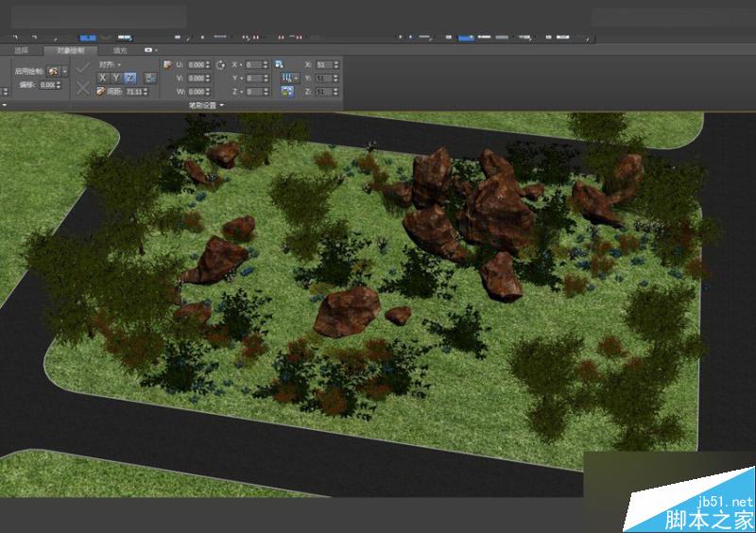
Task: Click the scale lock icon near Z
Action: [x=285, y=92]
